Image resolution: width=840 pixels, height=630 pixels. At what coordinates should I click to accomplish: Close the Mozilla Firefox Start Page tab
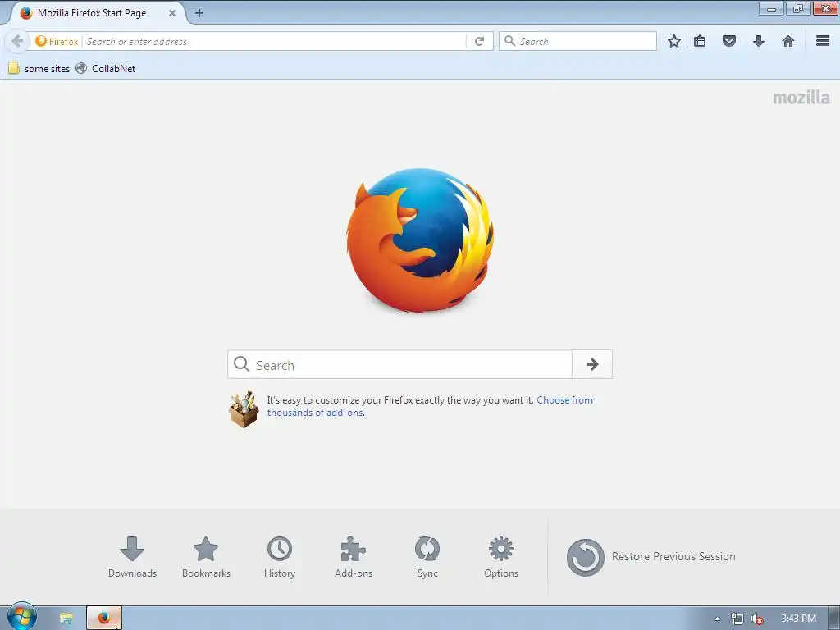tap(172, 13)
